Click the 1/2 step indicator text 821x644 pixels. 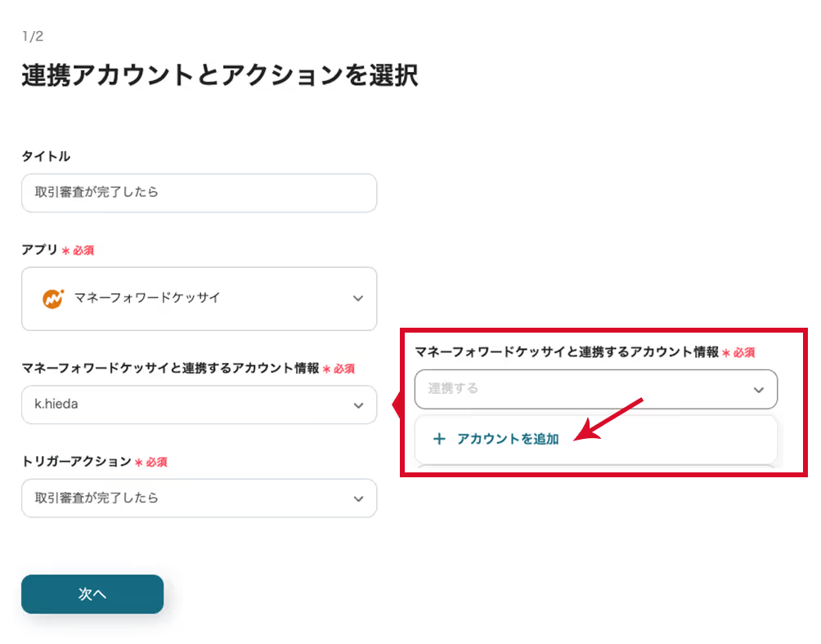(33, 36)
